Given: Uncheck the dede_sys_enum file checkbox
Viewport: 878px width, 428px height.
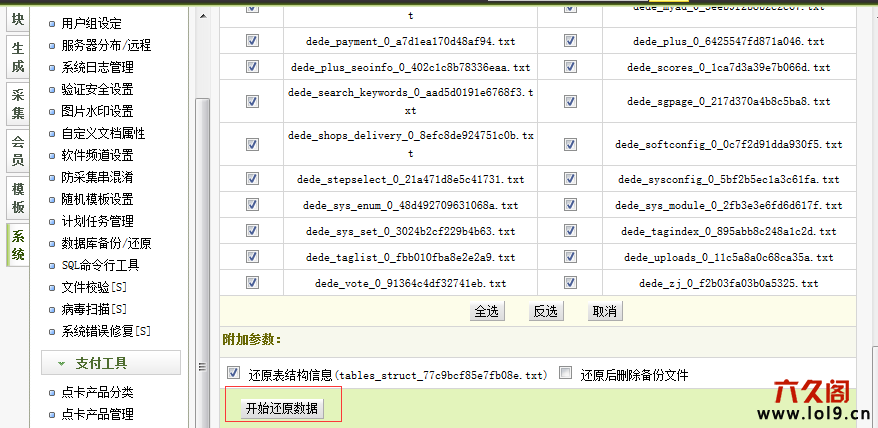Looking at the screenshot, I should point(252,204).
